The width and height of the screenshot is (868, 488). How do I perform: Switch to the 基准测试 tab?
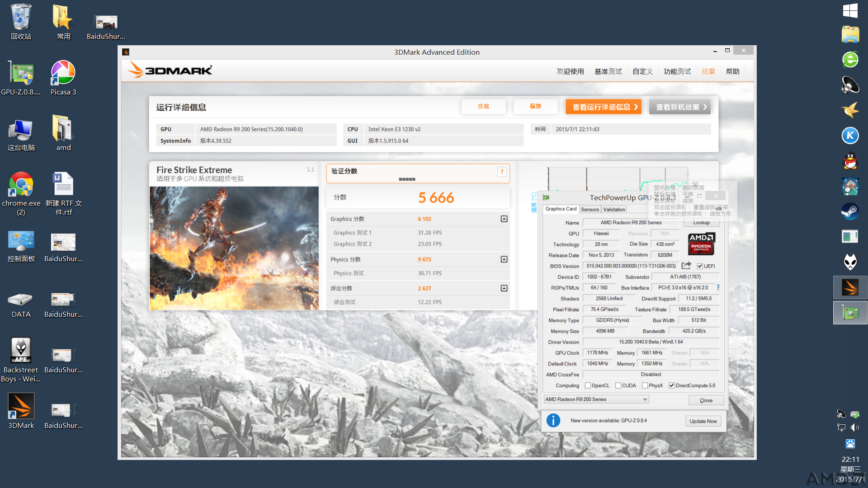pyautogui.click(x=608, y=71)
